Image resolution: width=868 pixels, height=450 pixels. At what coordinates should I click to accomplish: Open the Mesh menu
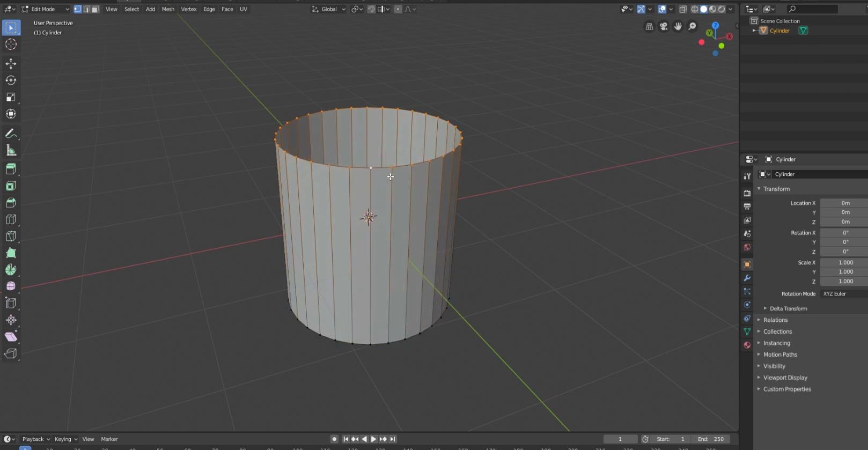[168, 9]
